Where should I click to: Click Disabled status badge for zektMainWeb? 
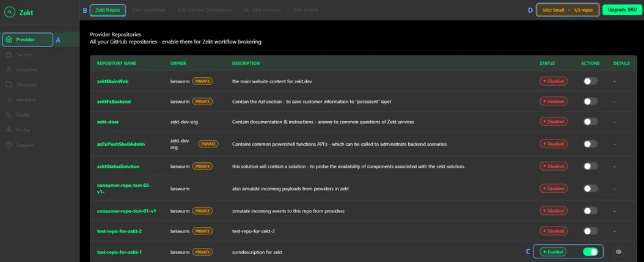(554, 81)
